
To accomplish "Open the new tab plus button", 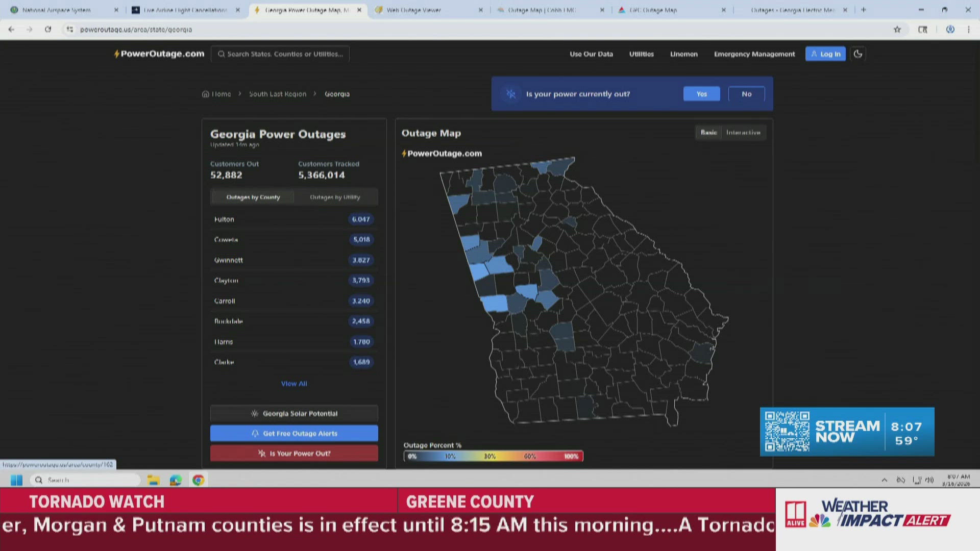I will tap(864, 10).
